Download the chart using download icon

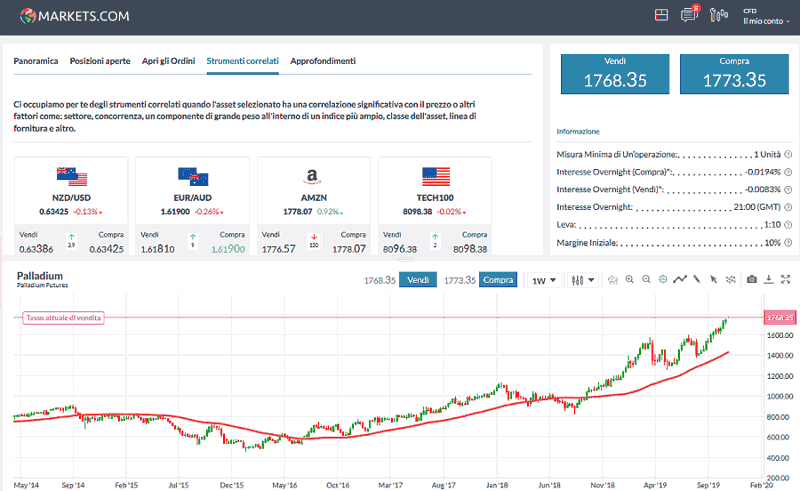(769, 280)
